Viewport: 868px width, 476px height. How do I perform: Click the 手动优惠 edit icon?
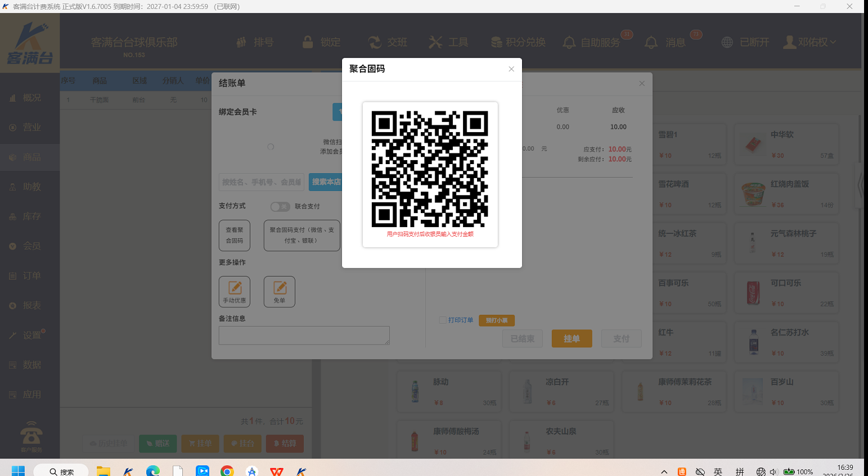point(235,288)
